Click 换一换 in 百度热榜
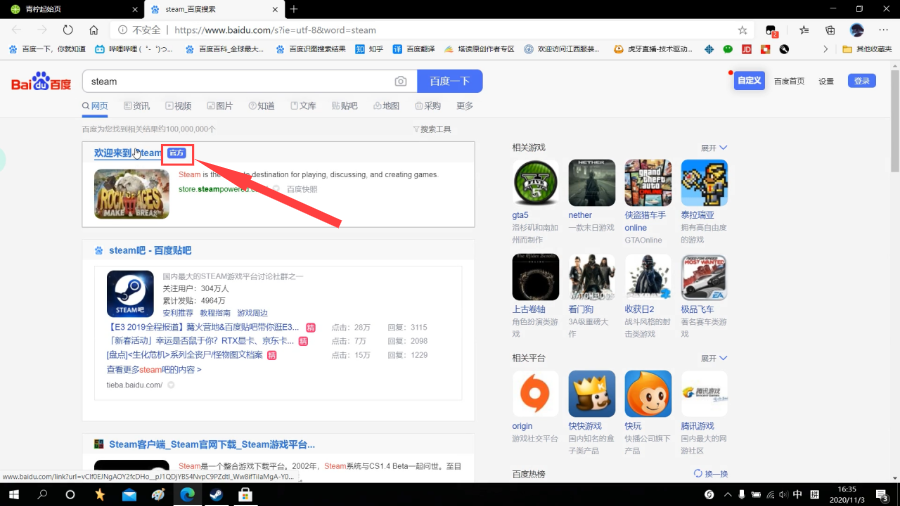The height and width of the screenshot is (506, 900). click(x=711, y=474)
